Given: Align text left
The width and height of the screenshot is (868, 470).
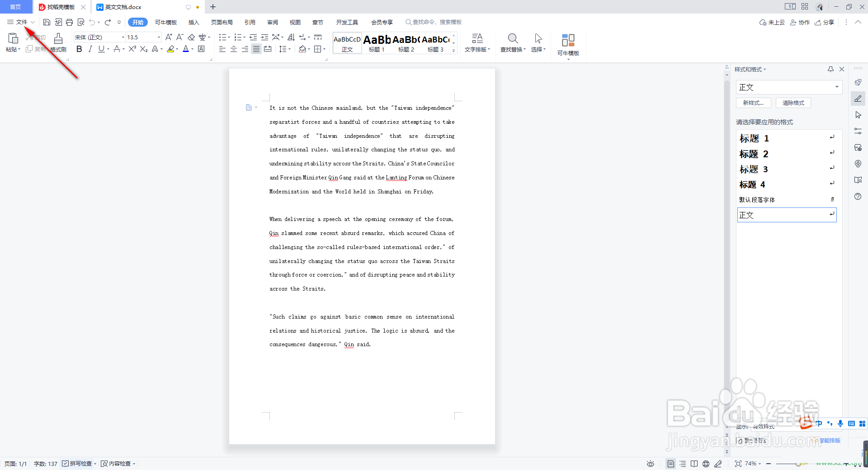Looking at the screenshot, I should point(222,49).
